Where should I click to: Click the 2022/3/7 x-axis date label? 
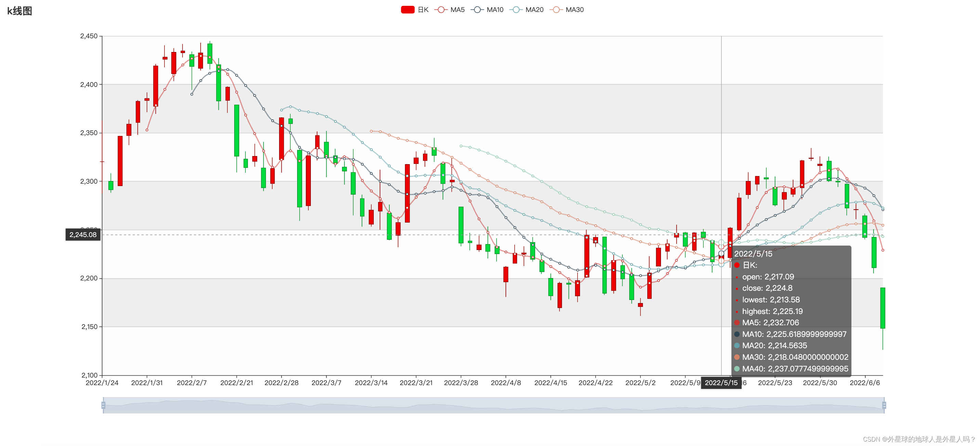(327, 383)
